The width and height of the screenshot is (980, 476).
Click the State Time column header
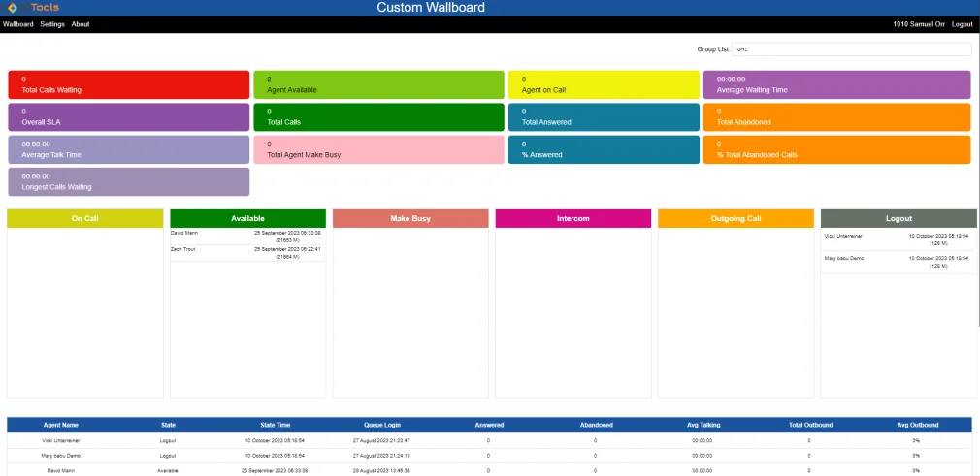click(275, 425)
